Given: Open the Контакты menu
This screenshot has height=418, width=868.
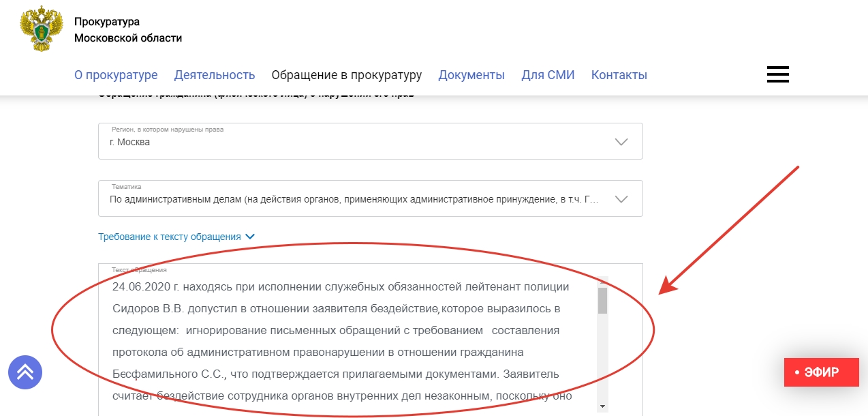Looking at the screenshot, I should pos(619,75).
